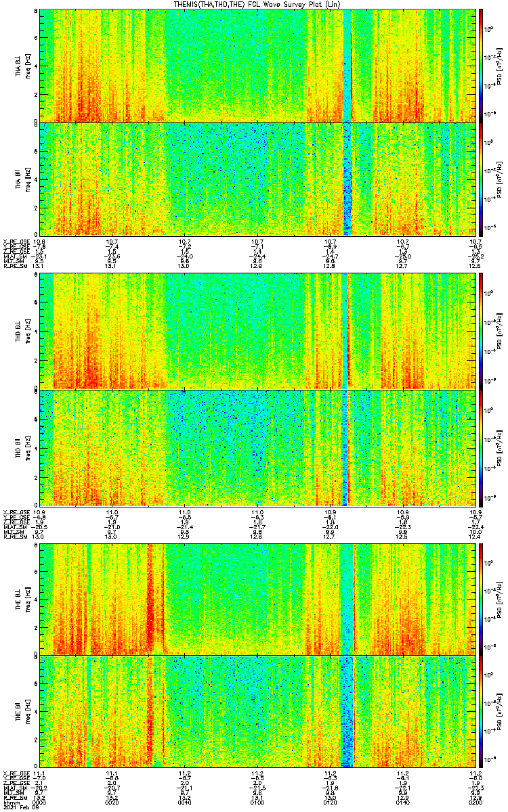Click the THA B⊥ PSD color bar
The image size is (508, 812).
(481, 65)
